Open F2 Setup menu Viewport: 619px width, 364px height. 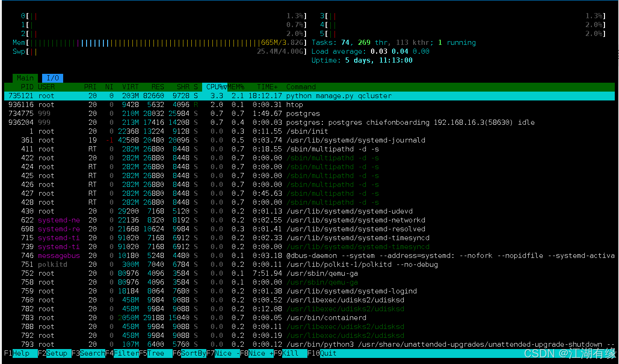(54, 353)
